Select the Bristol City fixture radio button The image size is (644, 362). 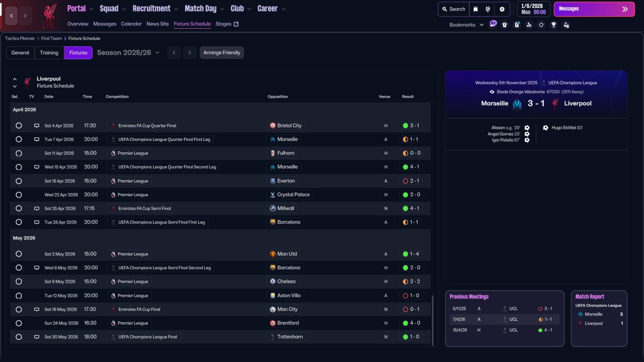[x=19, y=126]
